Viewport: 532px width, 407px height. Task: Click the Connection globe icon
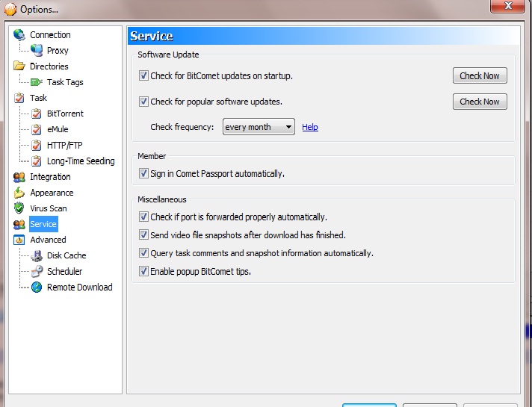click(19, 35)
